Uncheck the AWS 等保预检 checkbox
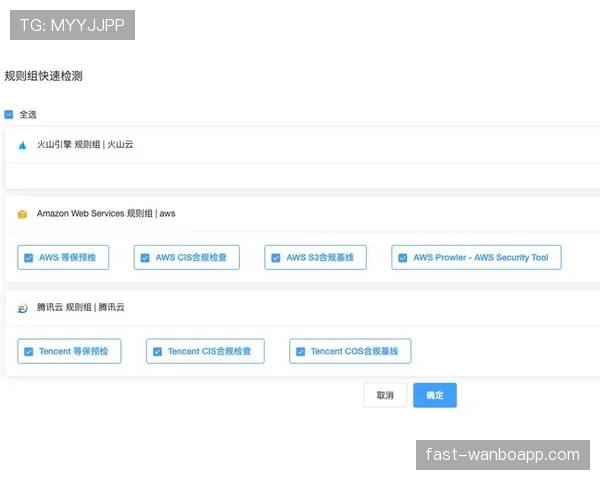 pos(29,258)
